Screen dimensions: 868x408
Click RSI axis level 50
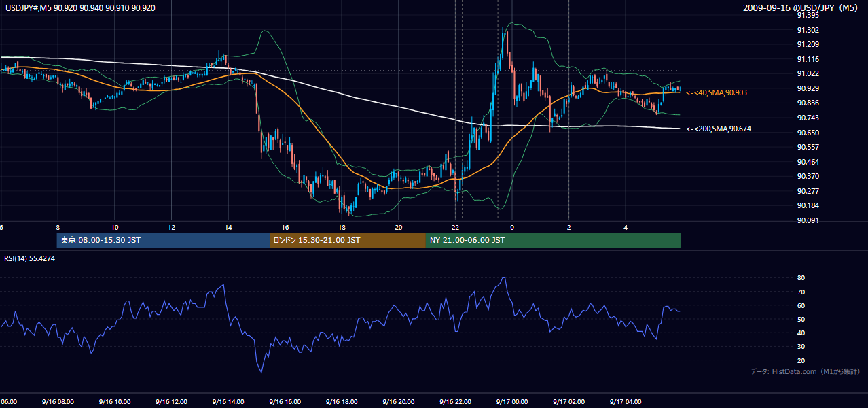(801, 320)
